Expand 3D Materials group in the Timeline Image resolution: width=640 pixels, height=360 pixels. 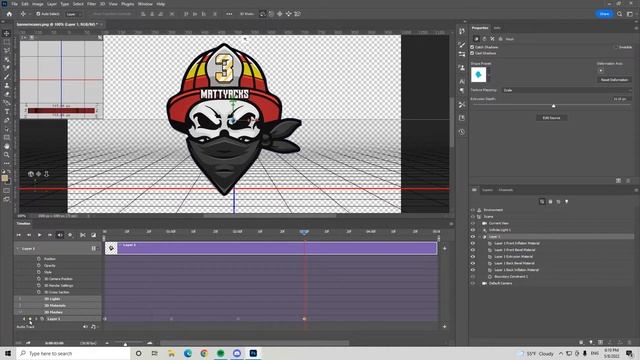point(20,306)
